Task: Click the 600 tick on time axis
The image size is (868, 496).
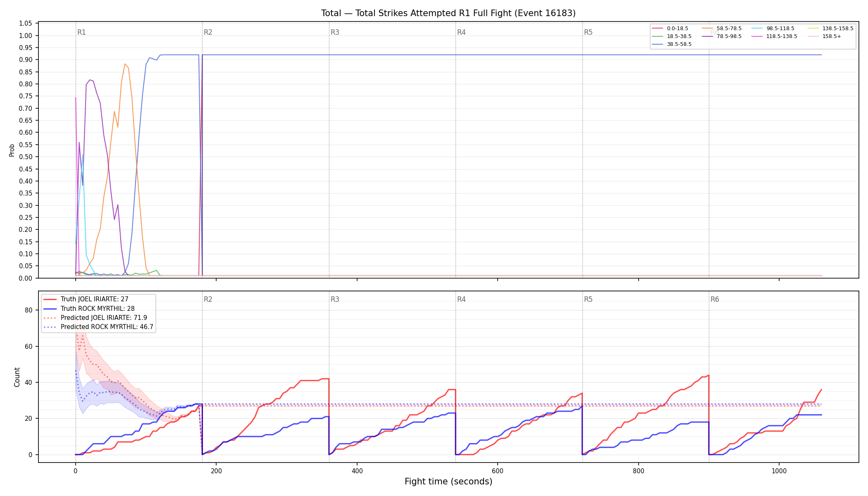Action: pyautogui.click(x=498, y=471)
